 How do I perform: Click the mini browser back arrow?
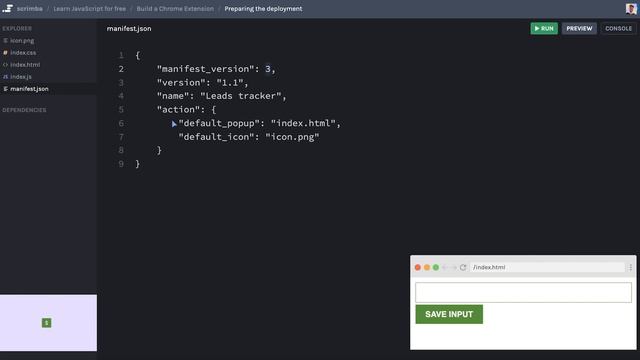coord(445,267)
